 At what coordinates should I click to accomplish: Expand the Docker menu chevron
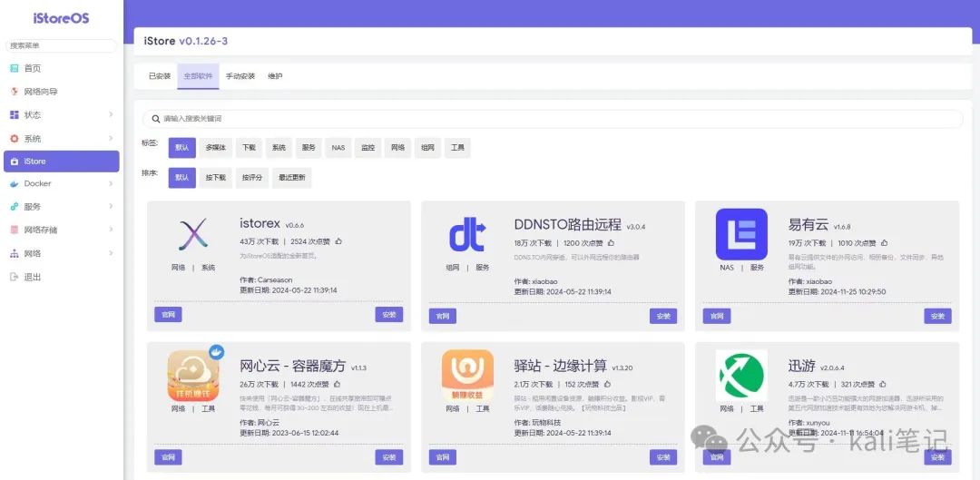(x=111, y=184)
